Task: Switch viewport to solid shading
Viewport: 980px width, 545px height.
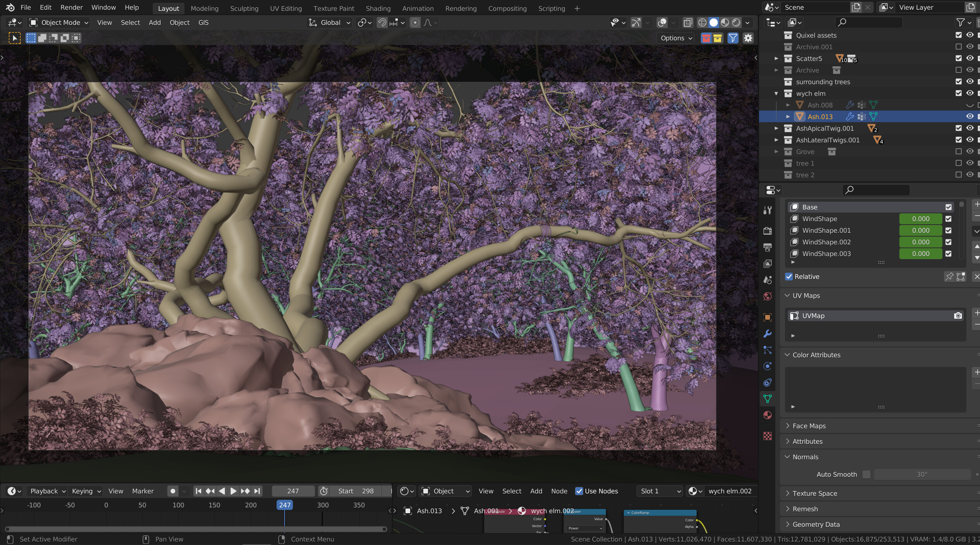Action: [713, 22]
